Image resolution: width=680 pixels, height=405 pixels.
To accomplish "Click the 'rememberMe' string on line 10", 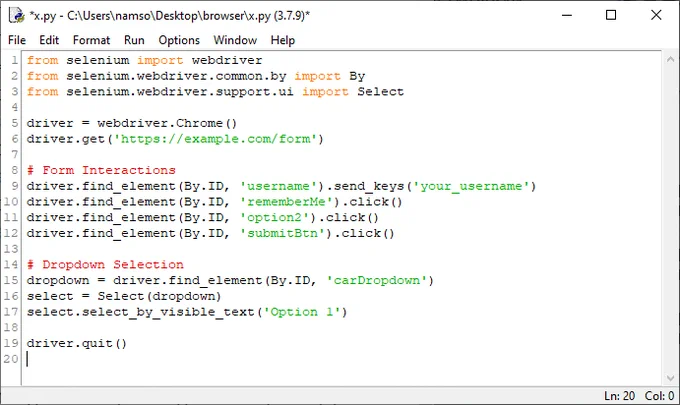I will coord(286,202).
